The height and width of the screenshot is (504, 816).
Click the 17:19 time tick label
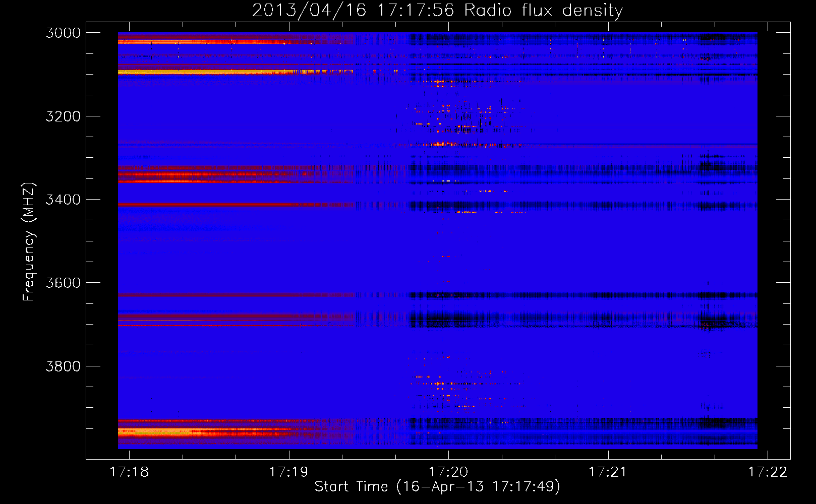click(x=288, y=472)
